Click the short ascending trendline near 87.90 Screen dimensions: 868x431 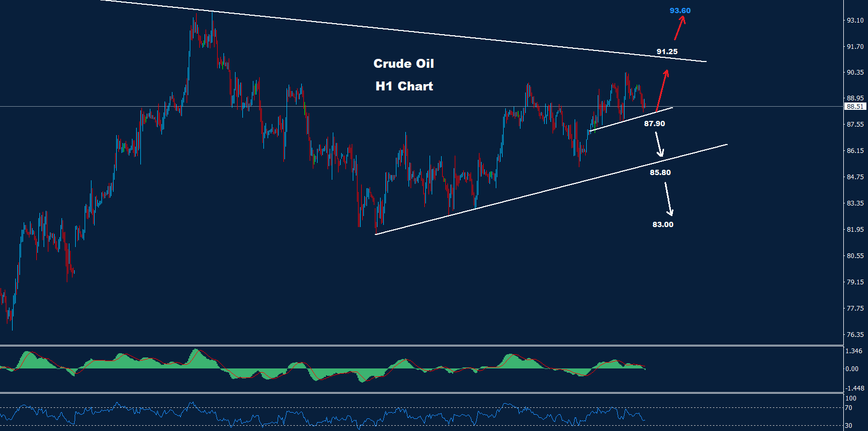pyautogui.click(x=631, y=119)
